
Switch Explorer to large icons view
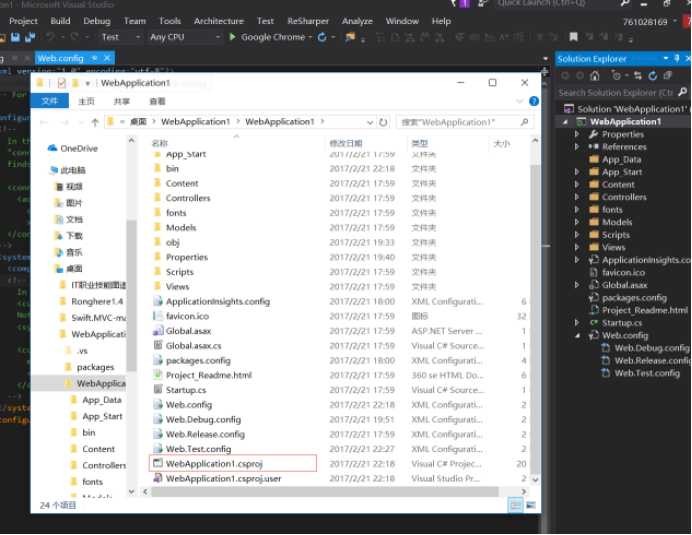point(530,505)
